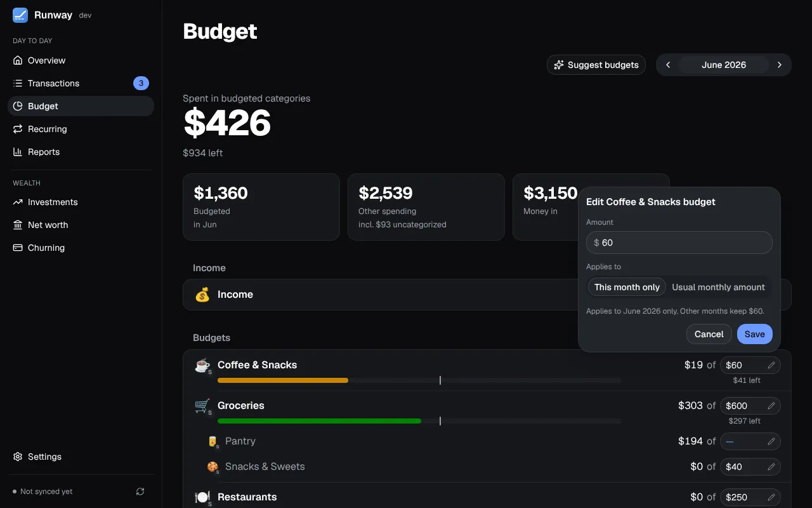This screenshot has height=508, width=812.
Task: Open Transactions in the sidebar
Action: click(81, 83)
